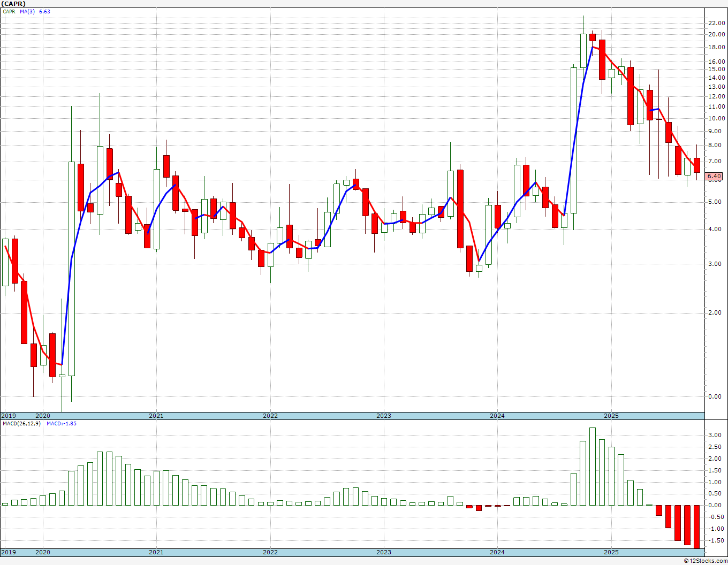Click the 22.00 price axis label

coord(716,23)
